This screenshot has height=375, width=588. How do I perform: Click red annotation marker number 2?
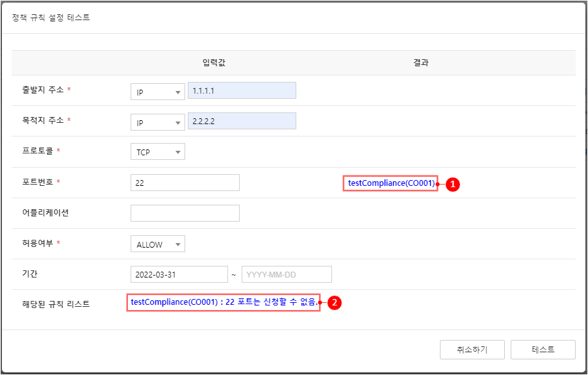(x=335, y=303)
